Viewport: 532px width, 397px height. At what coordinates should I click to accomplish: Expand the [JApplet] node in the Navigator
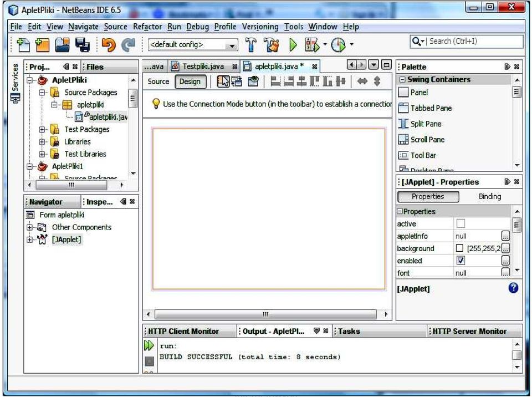pyautogui.click(x=30, y=240)
